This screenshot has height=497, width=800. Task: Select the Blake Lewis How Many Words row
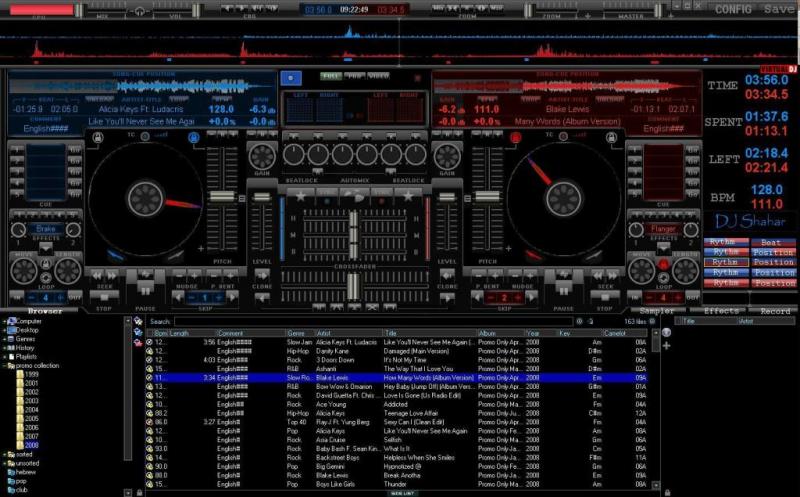397,378
